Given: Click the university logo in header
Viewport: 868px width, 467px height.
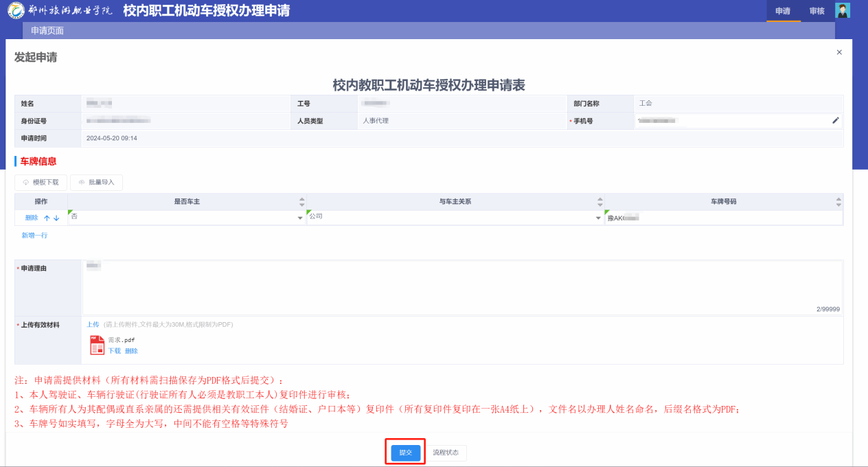Looking at the screenshot, I should tap(15, 11).
